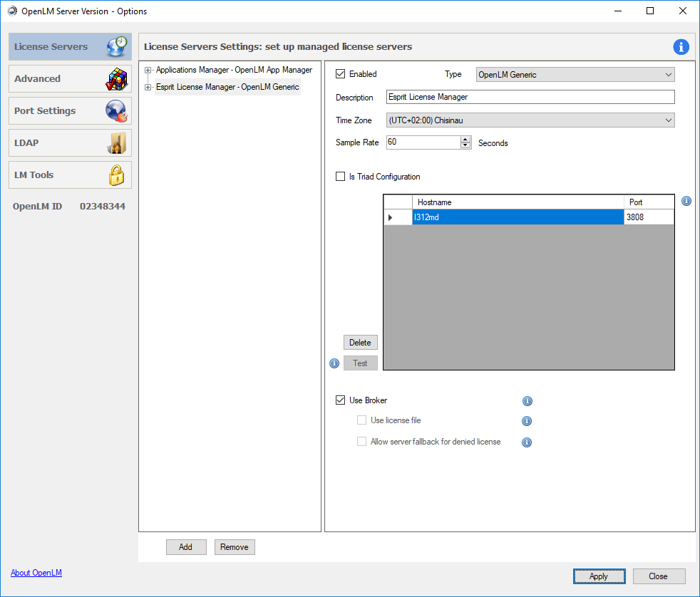Enable Is Triad Configuration checkbox

[341, 177]
